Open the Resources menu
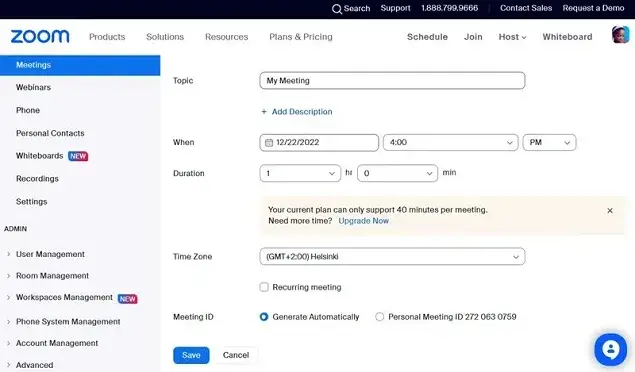 point(226,37)
